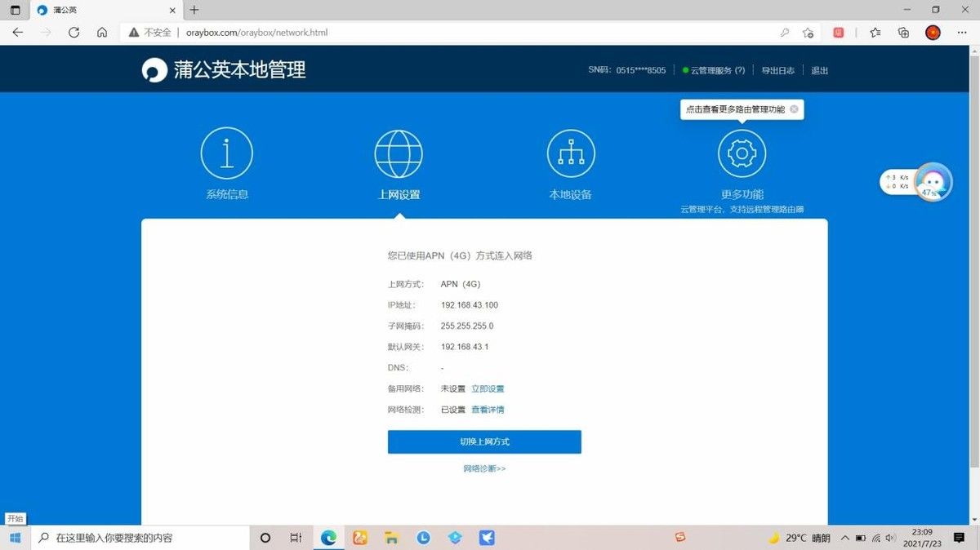Image resolution: width=980 pixels, height=550 pixels.
Task: Click the 蒲公英本地管理 logo
Action: (224, 70)
